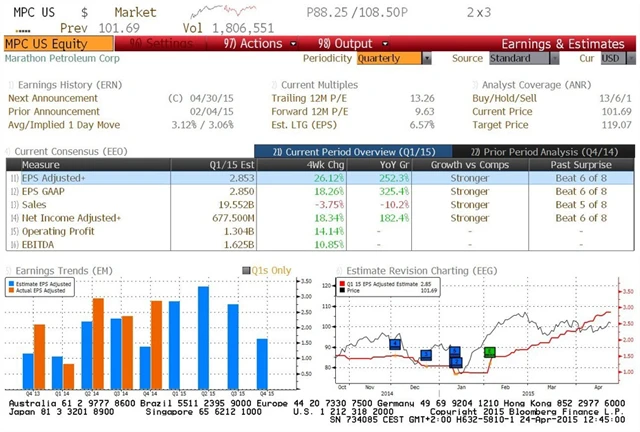Viewport: 640px width, 432px height.
Task: Click the green earnings marker on revision chart
Action: [x=489, y=352]
